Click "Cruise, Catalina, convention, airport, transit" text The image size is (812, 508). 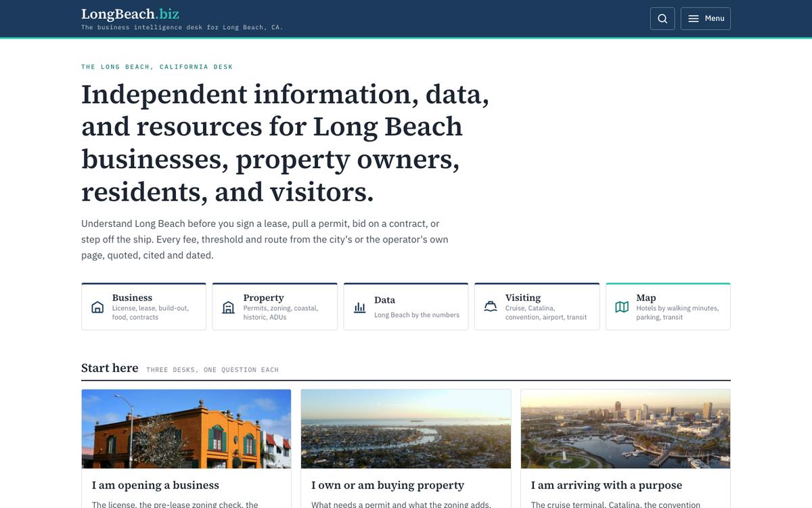pos(546,312)
